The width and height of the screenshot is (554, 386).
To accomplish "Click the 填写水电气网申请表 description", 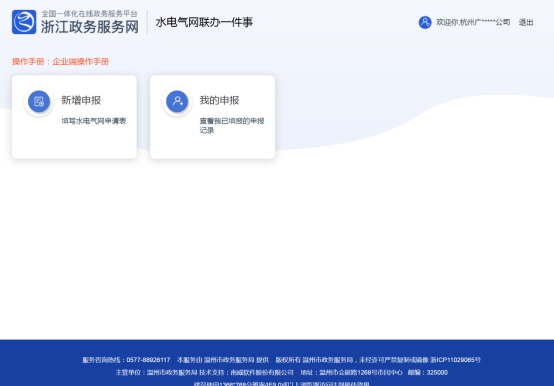I will (x=94, y=121).
